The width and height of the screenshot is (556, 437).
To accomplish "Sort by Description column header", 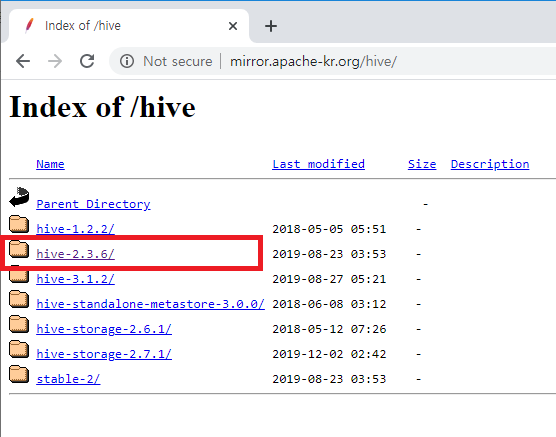I will pyautogui.click(x=490, y=164).
